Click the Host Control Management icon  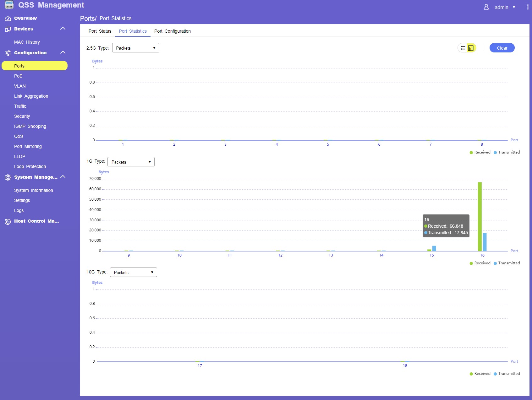click(x=8, y=222)
